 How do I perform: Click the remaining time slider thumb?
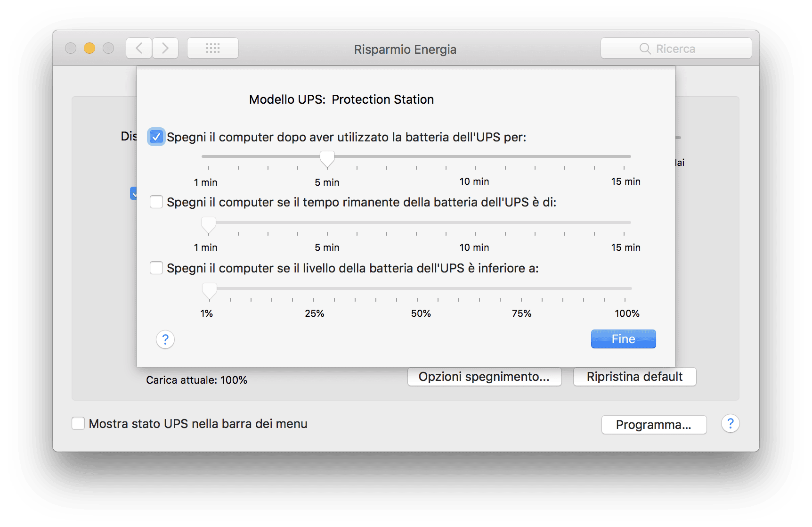[x=209, y=225]
